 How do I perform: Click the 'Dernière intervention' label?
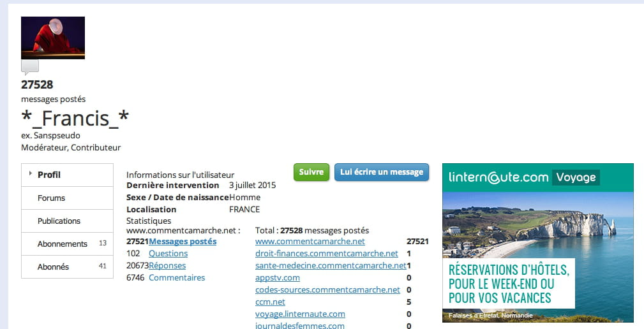[172, 186]
